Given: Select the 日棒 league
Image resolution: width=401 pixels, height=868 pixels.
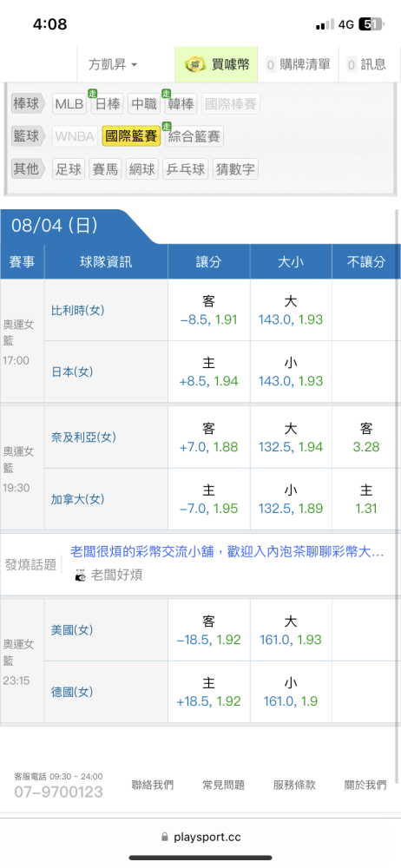Looking at the screenshot, I should coord(108,104).
